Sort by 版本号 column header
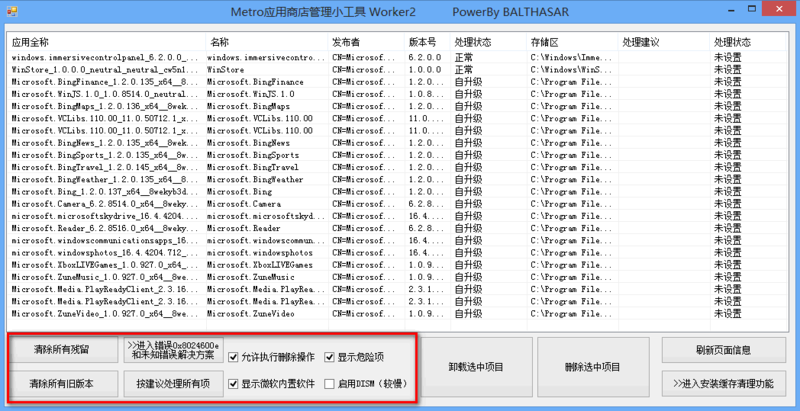The height and width of the screenshot is (411, 800). tap(428, 42)
